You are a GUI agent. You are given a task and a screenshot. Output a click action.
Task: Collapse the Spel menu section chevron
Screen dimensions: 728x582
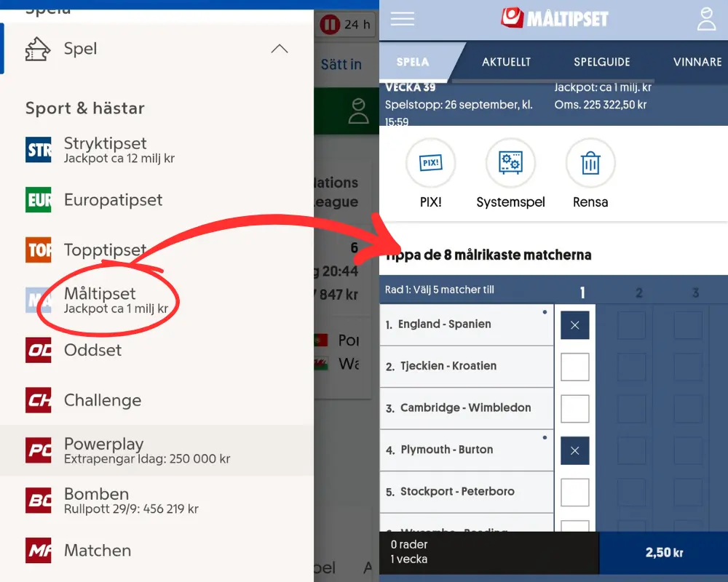280,49
